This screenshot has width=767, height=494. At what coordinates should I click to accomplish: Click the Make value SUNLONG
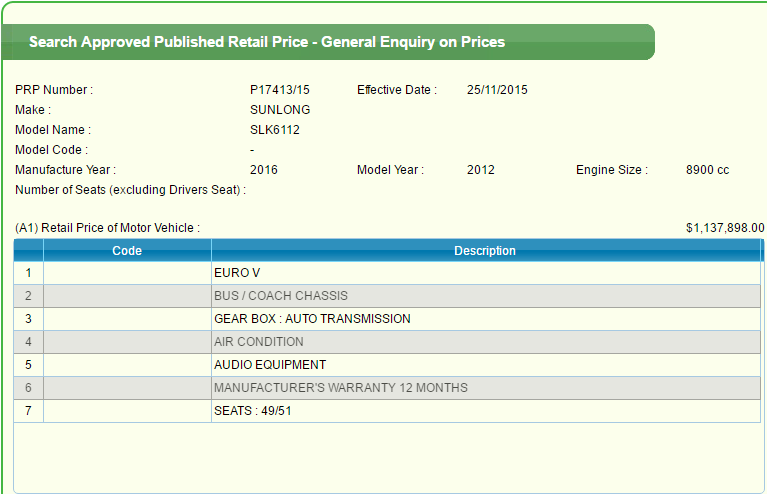(280, 110)
